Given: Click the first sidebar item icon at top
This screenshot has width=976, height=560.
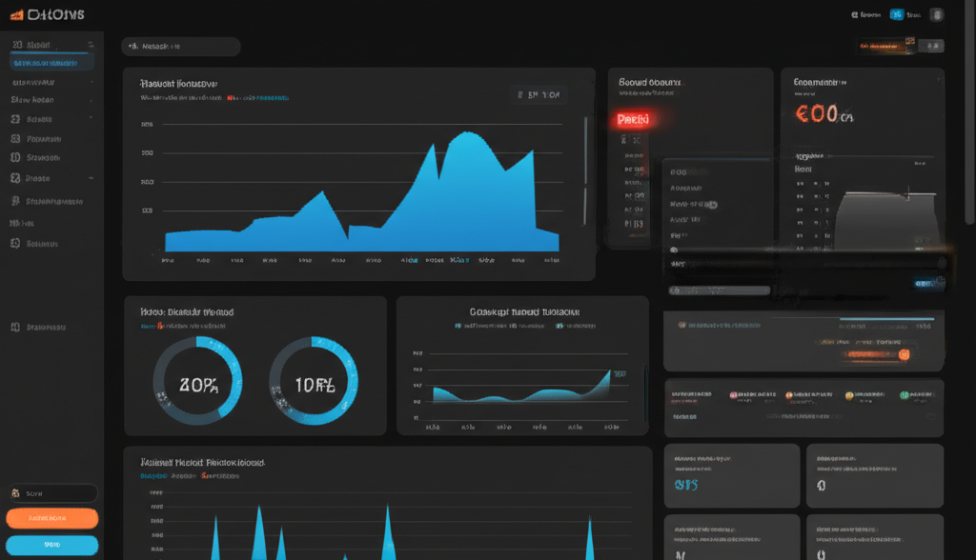Looking at the screenshot, I should click(x=16, y=45).
